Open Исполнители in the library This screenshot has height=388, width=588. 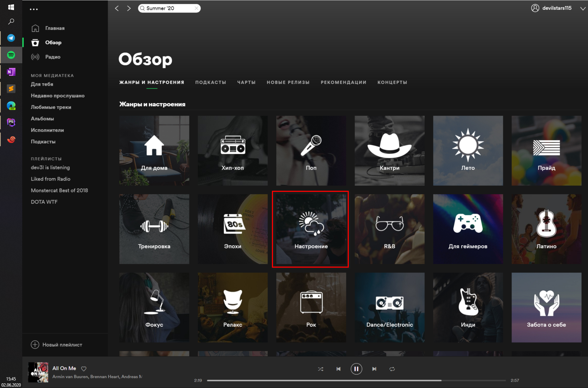click(47, 130)
